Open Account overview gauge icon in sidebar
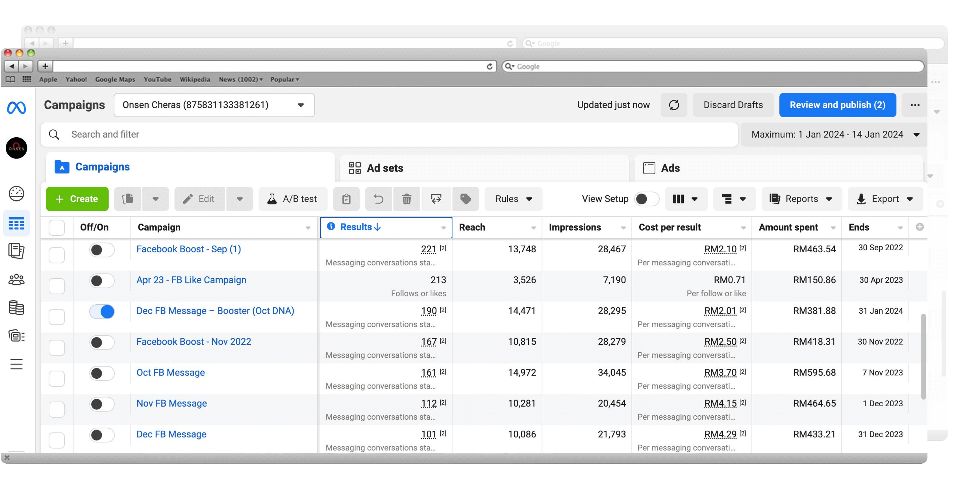This screenshot has width=980, height=488. (x=16, y=194)
